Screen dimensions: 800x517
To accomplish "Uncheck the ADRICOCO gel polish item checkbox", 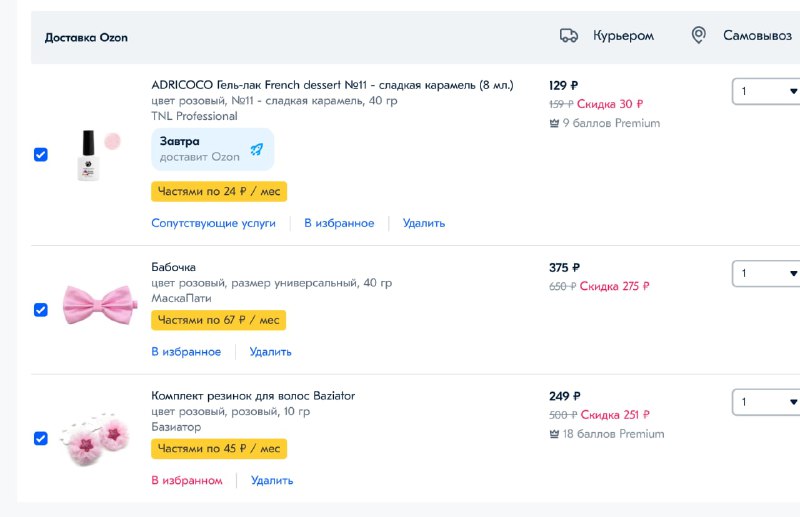I will point(41,155).
